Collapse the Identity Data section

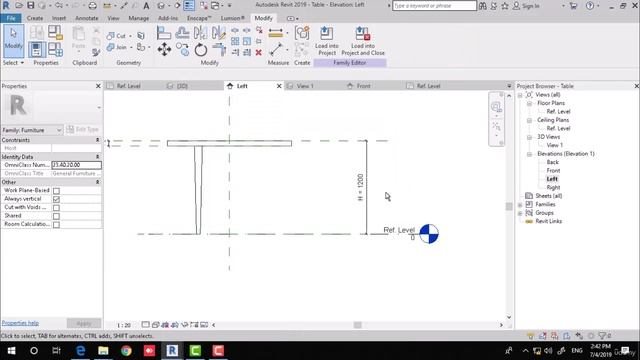point(98,157)
